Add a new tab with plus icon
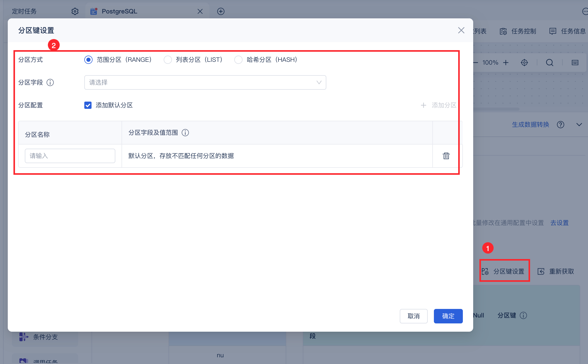 tap(221, 11)
